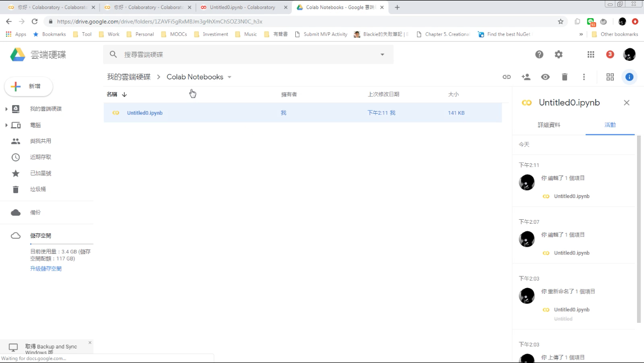
Task: Close the Untitled0.ipynb details panel
Action: point(626,103)
